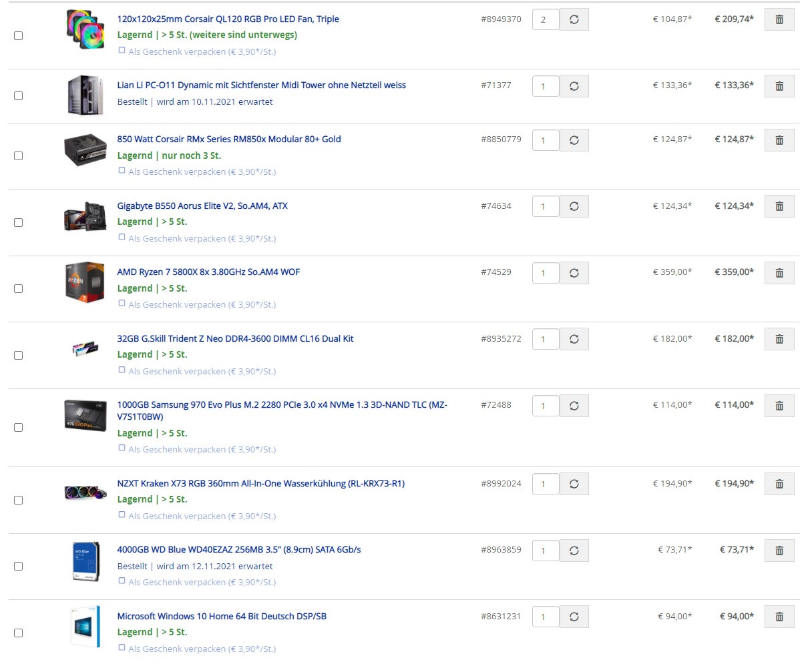Open the AMD Ryzen 7 5800X product link
Viewport: 812px width, 666px height.
[x=208, y=272]
